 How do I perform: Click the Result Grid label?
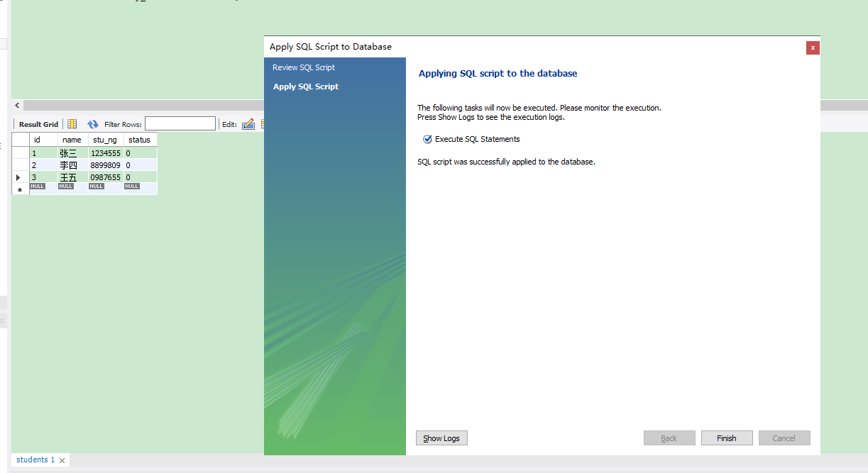(x=38, y=124)
